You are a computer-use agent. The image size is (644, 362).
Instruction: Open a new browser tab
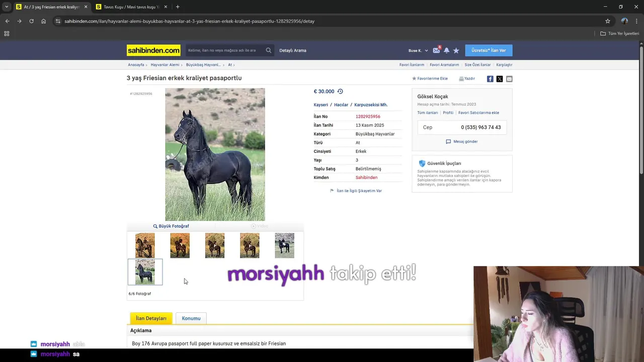[x=178, y=7]
